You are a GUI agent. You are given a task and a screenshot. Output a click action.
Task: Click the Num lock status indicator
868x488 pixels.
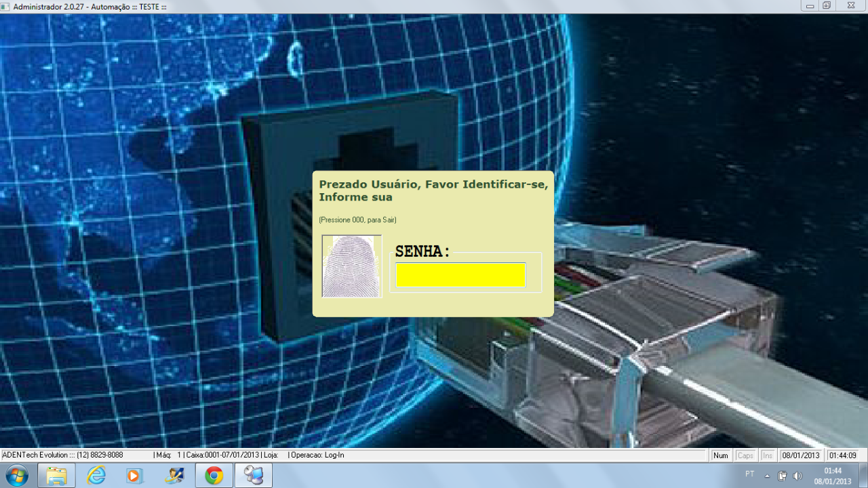(x=721, y=455)
